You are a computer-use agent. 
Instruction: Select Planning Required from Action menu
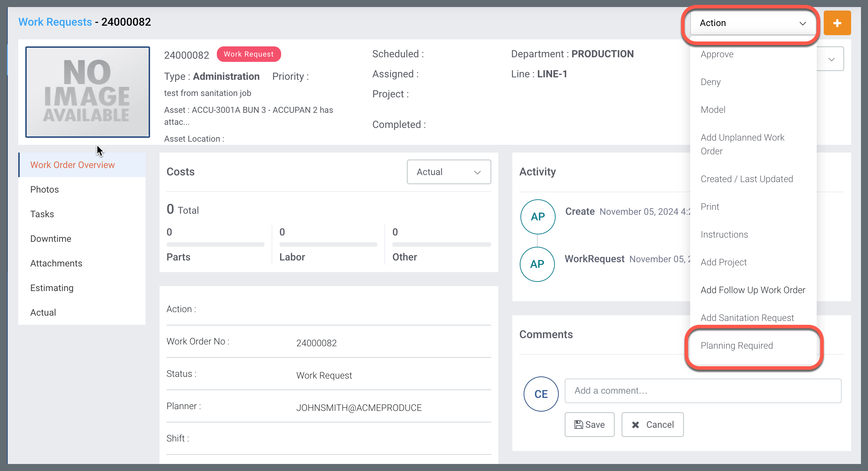point(737,346)
